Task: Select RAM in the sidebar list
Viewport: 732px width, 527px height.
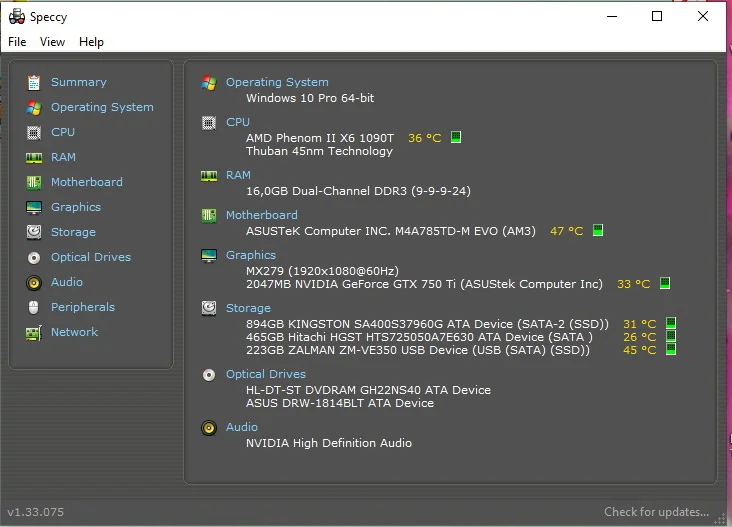Action: coord(63,157)
